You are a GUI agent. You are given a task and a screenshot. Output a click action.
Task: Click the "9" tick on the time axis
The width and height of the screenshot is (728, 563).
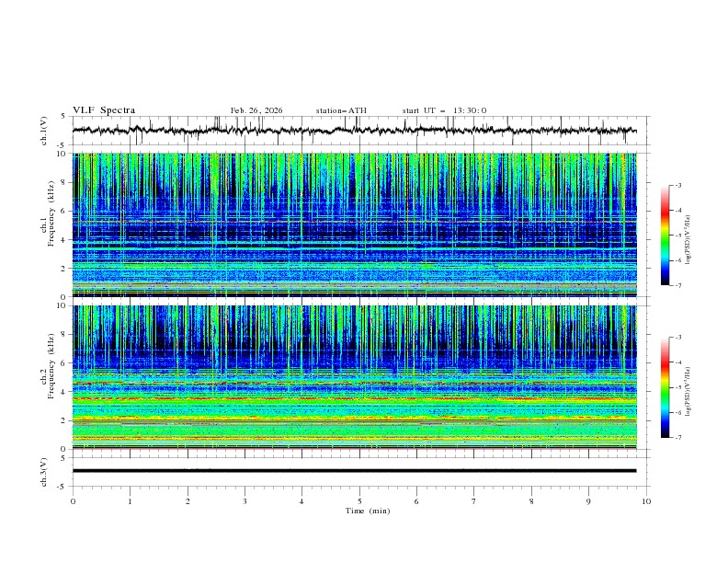[588, 501]
